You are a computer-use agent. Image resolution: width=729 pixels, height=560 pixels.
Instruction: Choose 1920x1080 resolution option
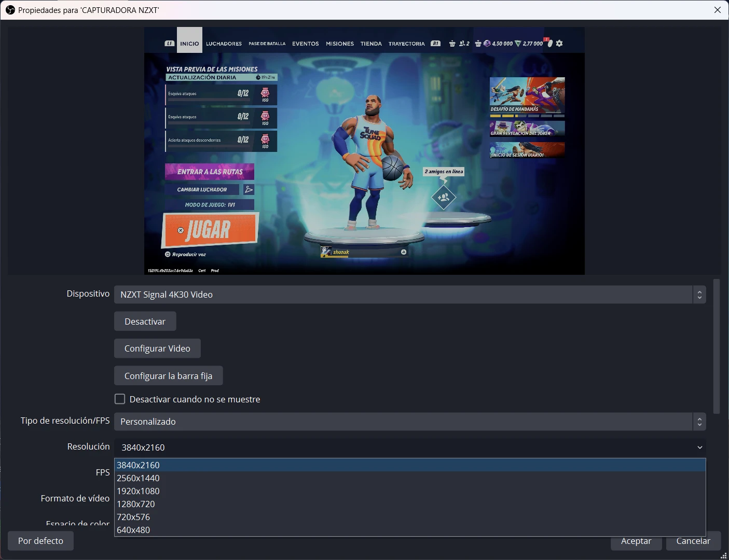[x=410, y=491]
